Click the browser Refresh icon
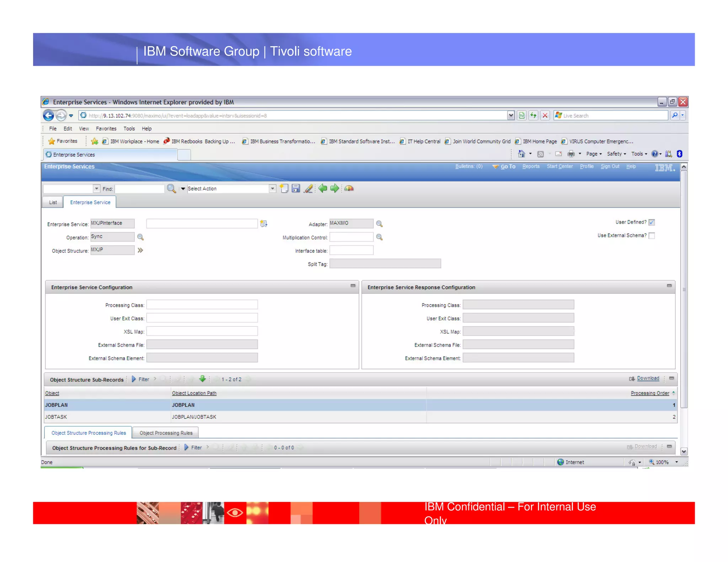The image size is (728, 562). [x=533, y=115]
